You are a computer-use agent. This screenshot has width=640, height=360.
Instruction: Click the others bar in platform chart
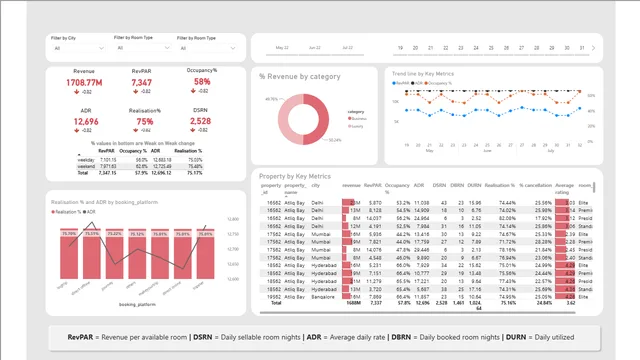click(x=137, y=253)
